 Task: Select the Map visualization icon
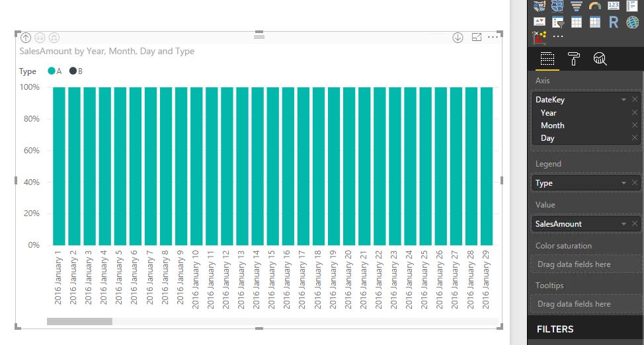pos(540,5)
